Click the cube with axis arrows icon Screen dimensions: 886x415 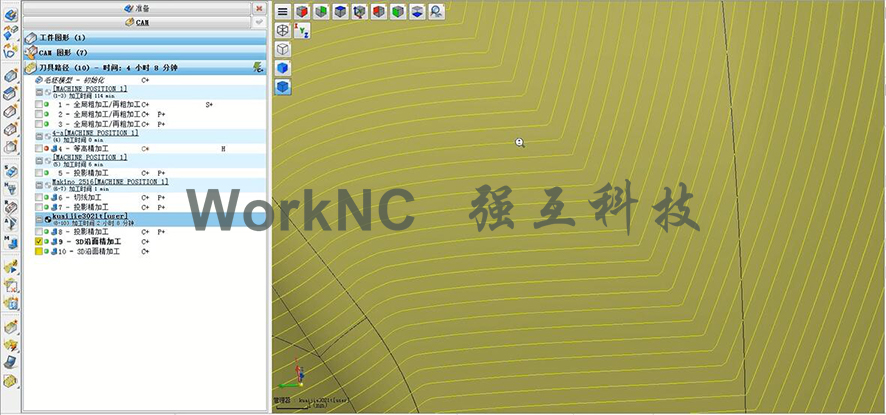pyautogui.click(x=360, y=11)
